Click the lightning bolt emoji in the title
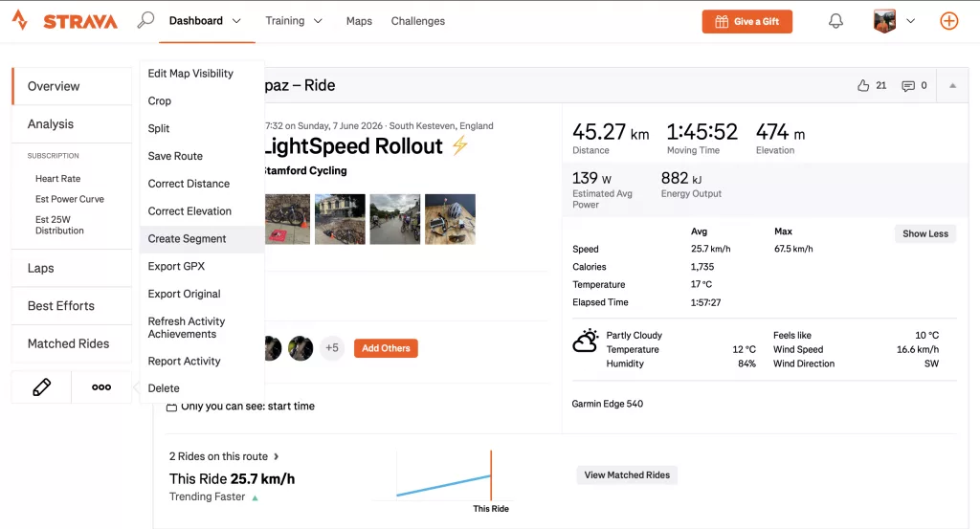This screenshot has width=980, height=529. coord(460,144)
